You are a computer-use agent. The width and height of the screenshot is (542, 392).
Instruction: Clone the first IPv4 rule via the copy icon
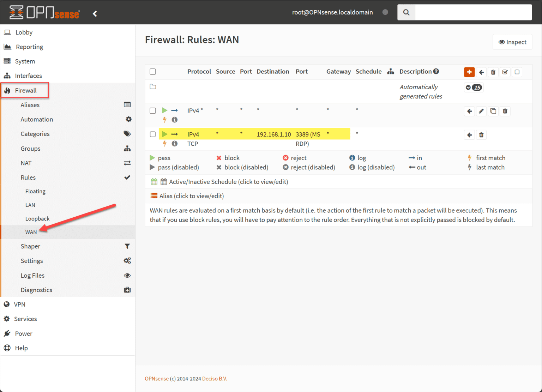[493, 111]
